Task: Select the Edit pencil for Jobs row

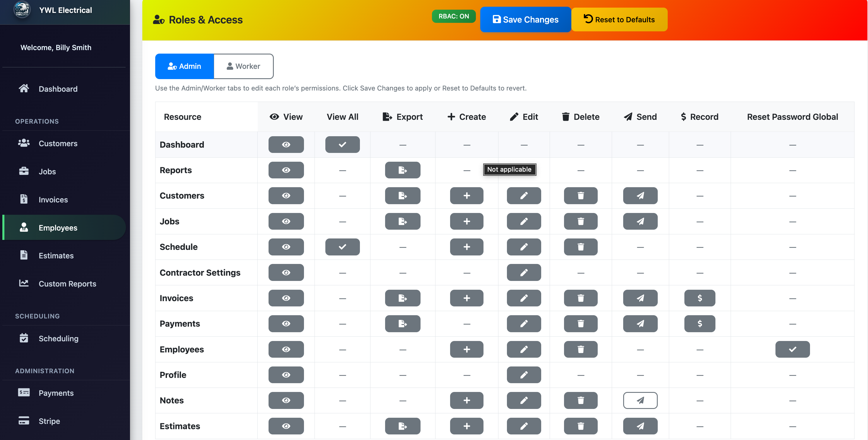Action: [524, 221]
